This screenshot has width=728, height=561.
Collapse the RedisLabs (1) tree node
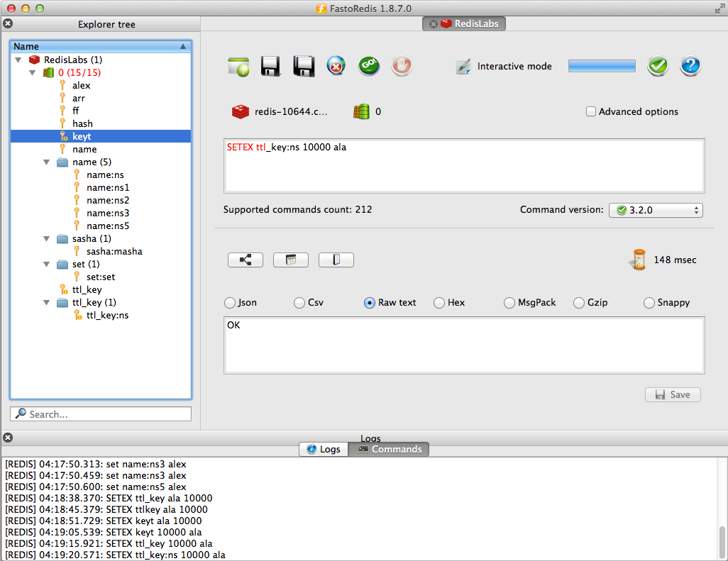coord(18,60)
